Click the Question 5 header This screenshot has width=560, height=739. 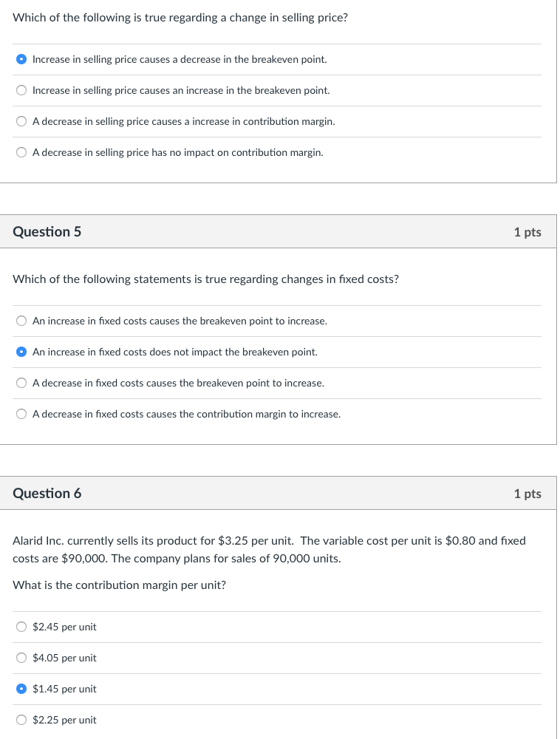[47, 231]
